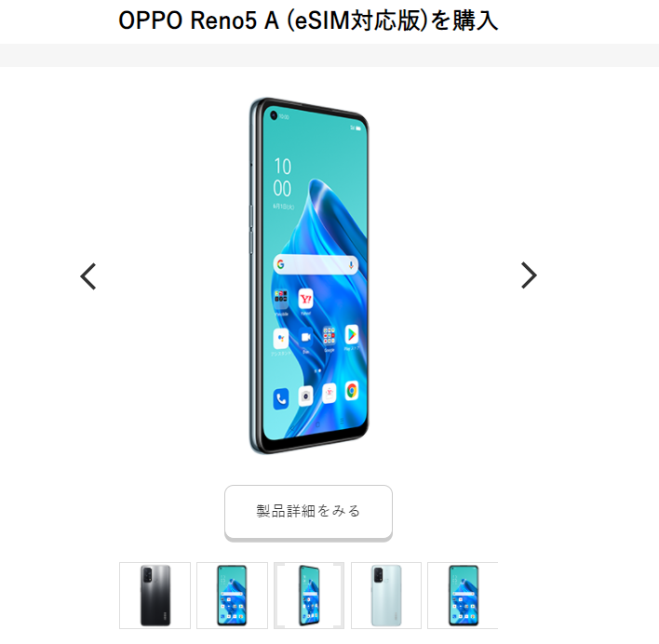Click the microphone icon in search bar

point(351,265)
